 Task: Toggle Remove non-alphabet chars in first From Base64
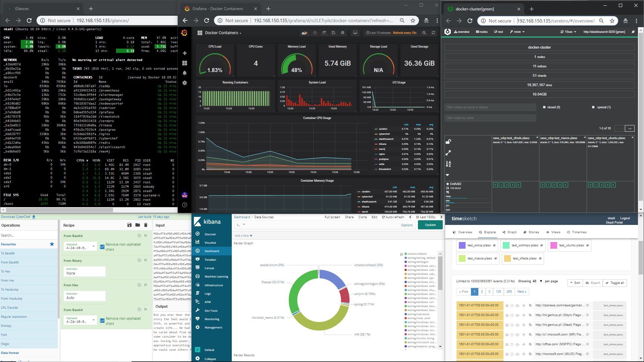(x=102, y=247)
